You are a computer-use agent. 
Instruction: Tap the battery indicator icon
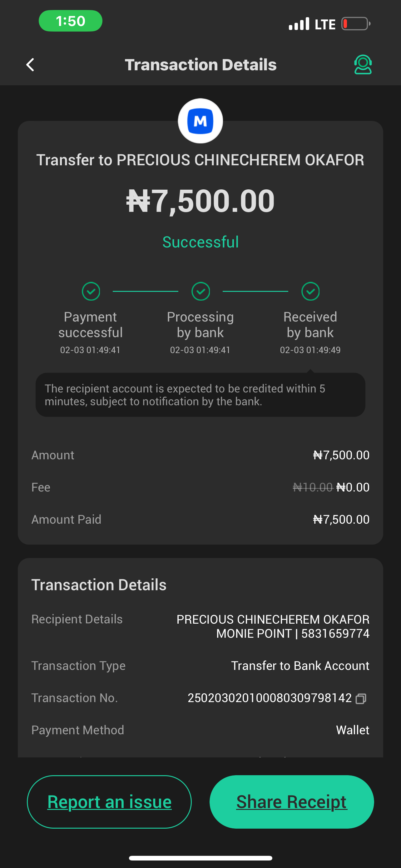pos(355,24)
